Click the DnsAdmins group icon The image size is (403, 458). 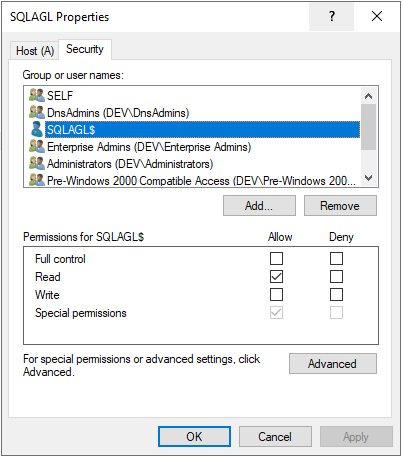pos(37,112)
